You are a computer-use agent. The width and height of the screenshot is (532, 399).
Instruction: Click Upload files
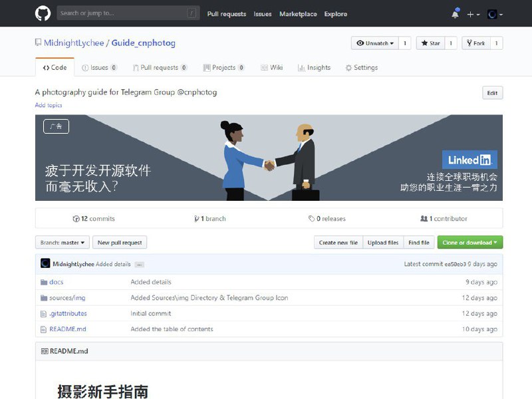coord(383,243)
